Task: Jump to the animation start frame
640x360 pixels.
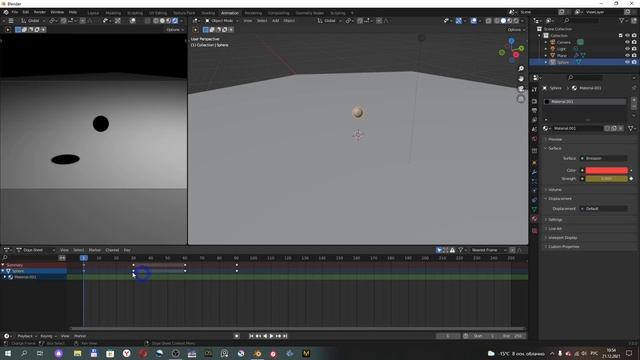Action: pos(251,336)
